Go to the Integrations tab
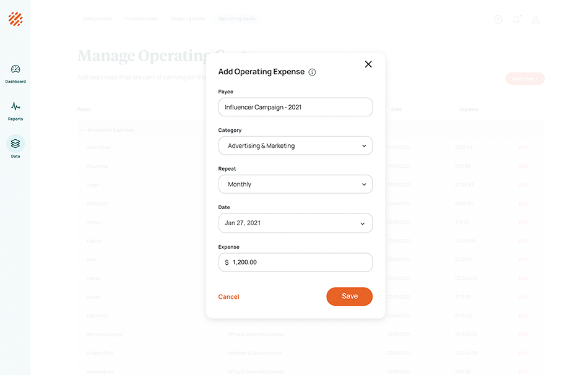Screen dimensions: 588x375 point(98,19)
